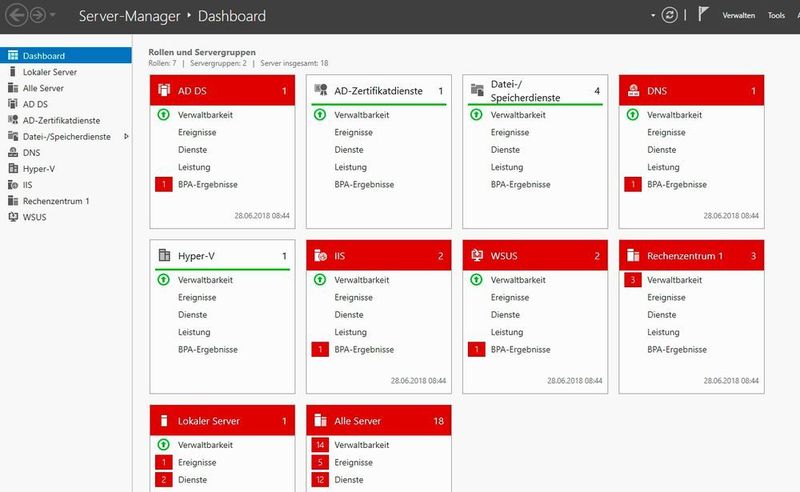Open Dienste in the Alle Server tile

[x=349, y=480]
